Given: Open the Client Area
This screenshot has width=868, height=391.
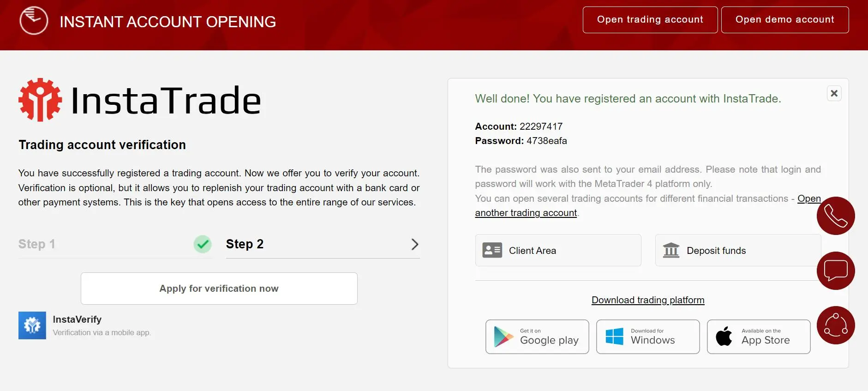Looking at the screenshot, I should [x=558, y=250].
